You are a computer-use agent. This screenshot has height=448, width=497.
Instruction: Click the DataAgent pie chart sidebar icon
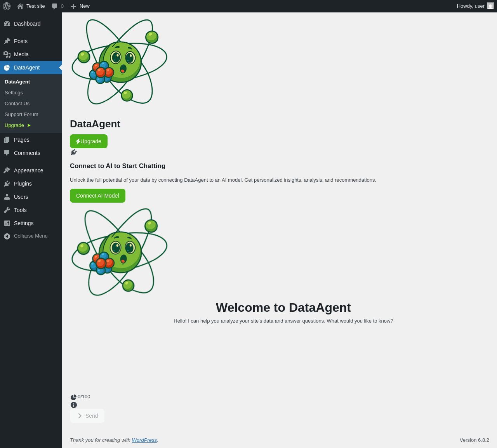point(7,68)
